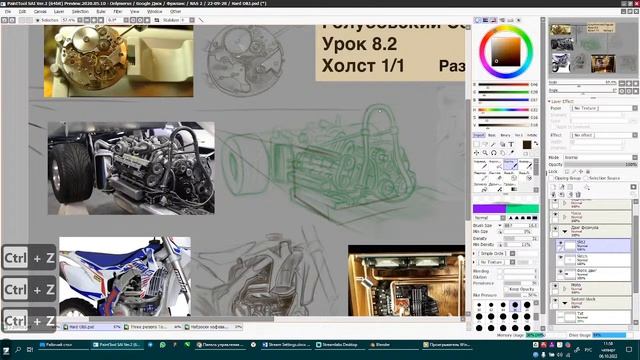
Task: Select the Zoom magnifier tool
Action: 485,153
